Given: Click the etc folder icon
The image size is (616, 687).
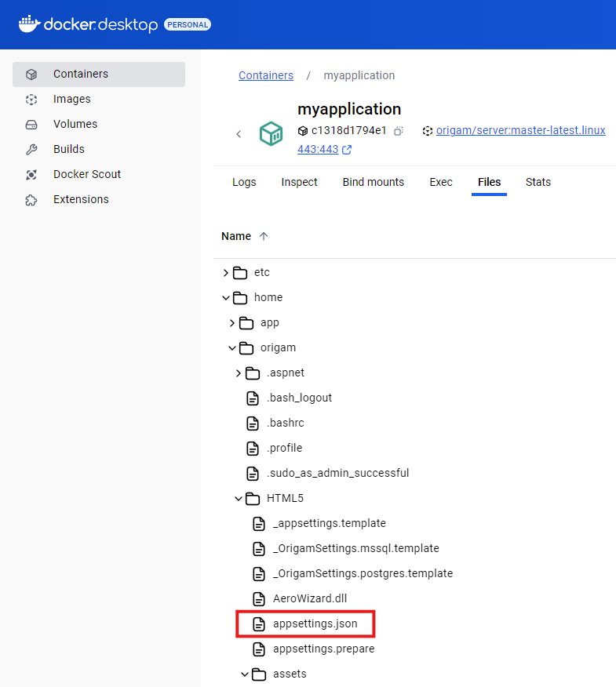Looking at the screenshot, I should (240, 272).
